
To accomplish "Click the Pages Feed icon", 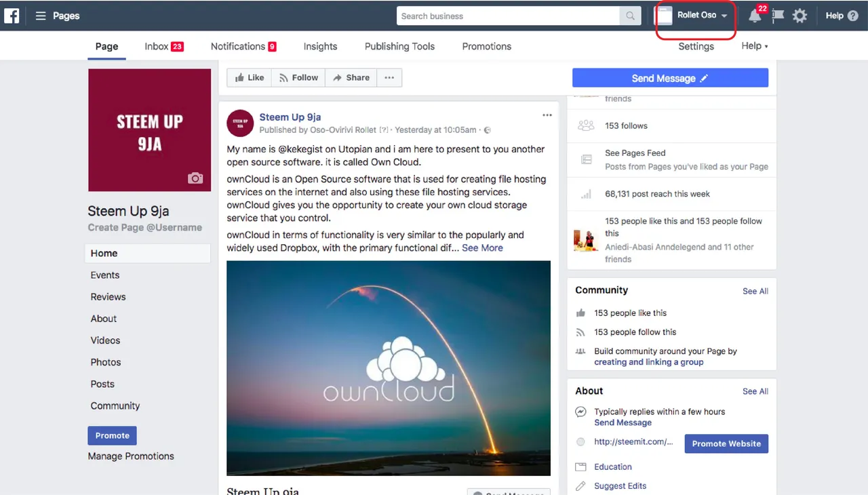I will click(x=586, y=160).
